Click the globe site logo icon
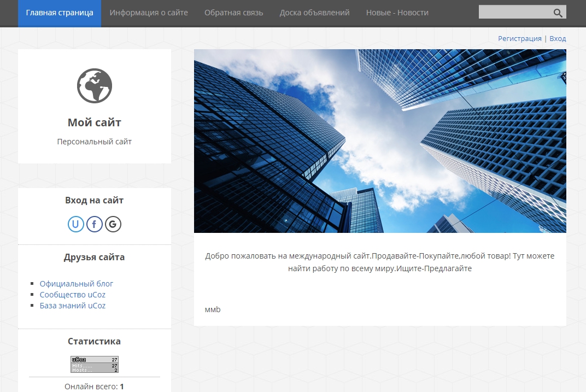This screenshot has width=586, height=392. (95, 86)
